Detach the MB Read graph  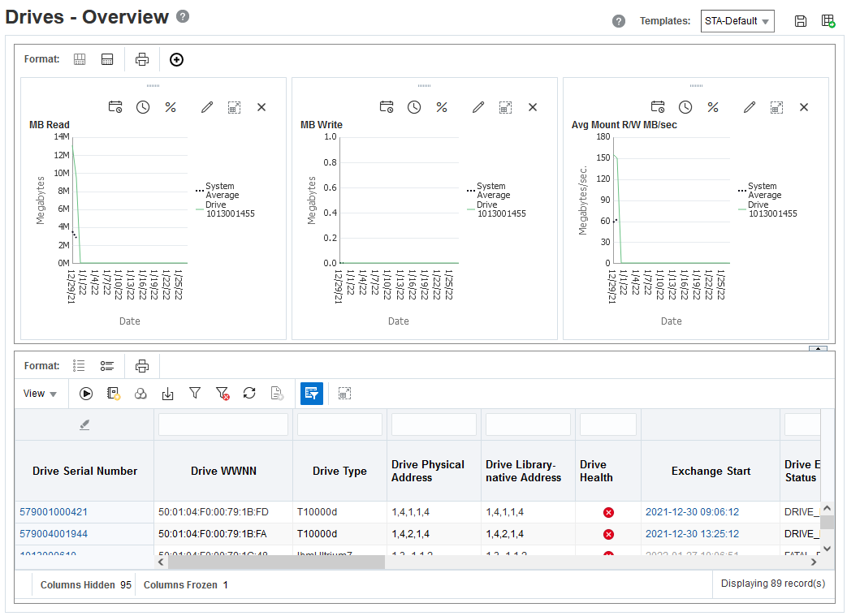tap(235, 107)
